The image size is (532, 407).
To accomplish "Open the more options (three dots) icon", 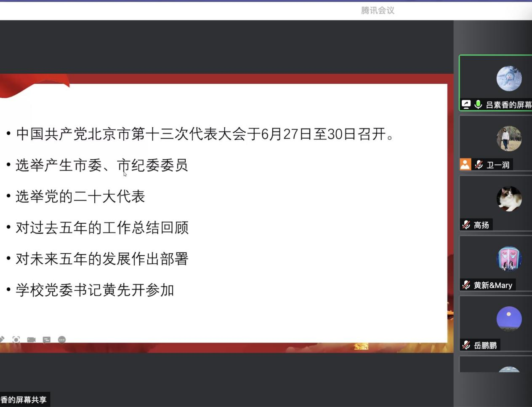I will 62,340.
